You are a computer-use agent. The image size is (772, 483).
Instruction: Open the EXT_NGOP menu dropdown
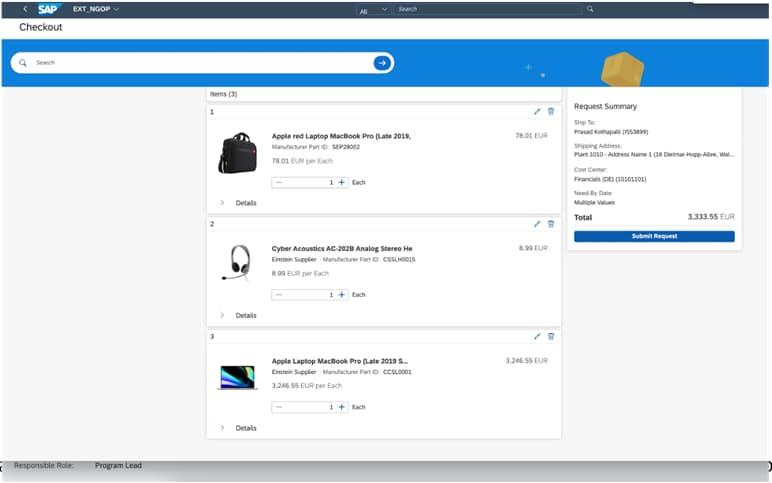[96, 9]
